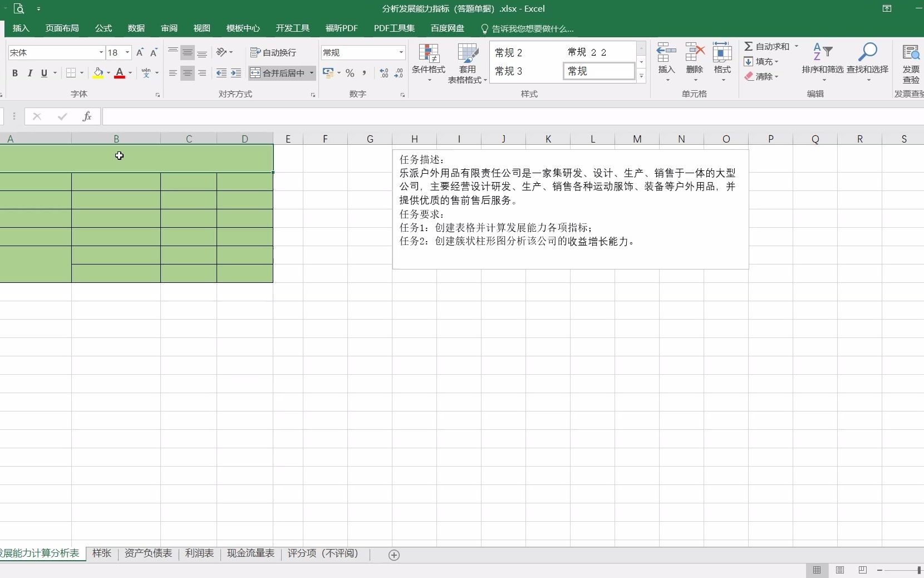Viewport: 924px width, 578px height.
Task: Apply comma style
Action: pos(365,73)
